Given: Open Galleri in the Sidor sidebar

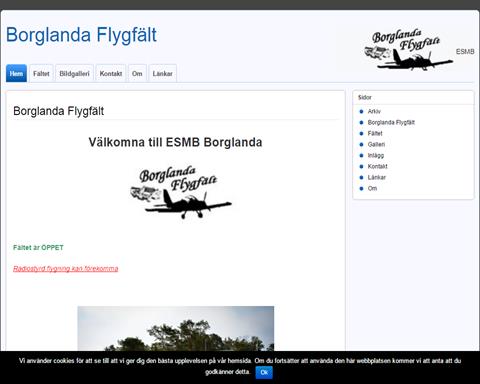Looking at the screenshot, I should 376,144.
